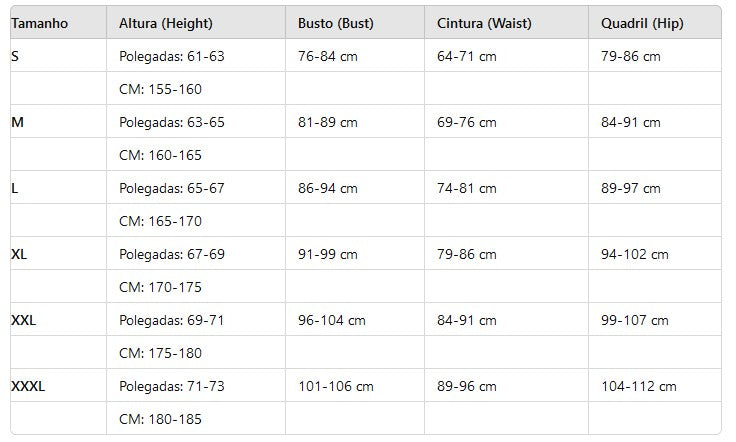Click the XXXL size label
The width and height of the screenshot is (736, 442).
(28, 386)
